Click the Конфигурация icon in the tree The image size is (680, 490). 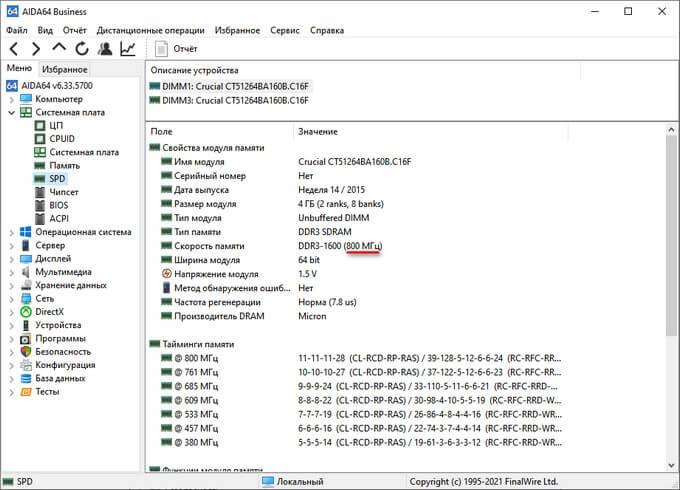click(x=26, y=365)
